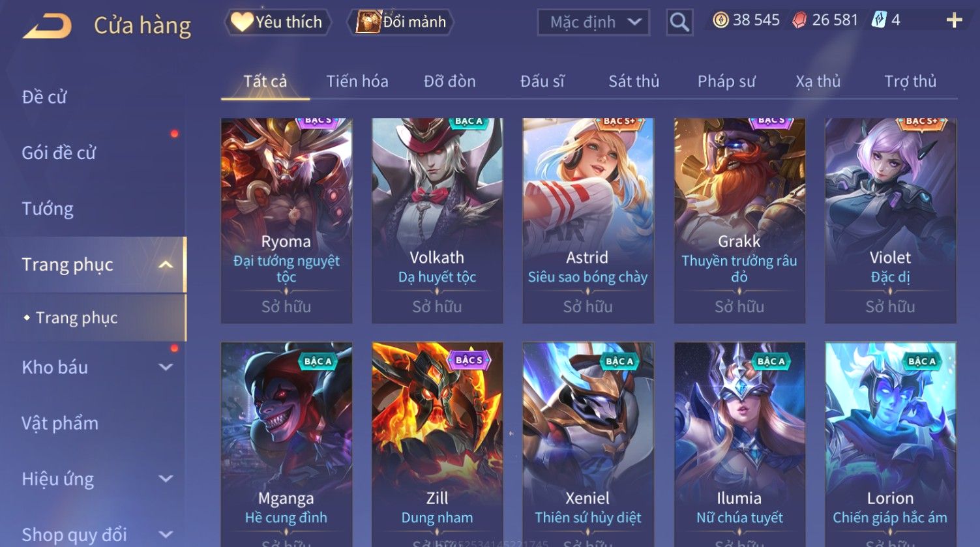980x547 pixels.
Task: Switch to the Pháp sư tab
Action: pyautogui.click(x=726, y=81)
